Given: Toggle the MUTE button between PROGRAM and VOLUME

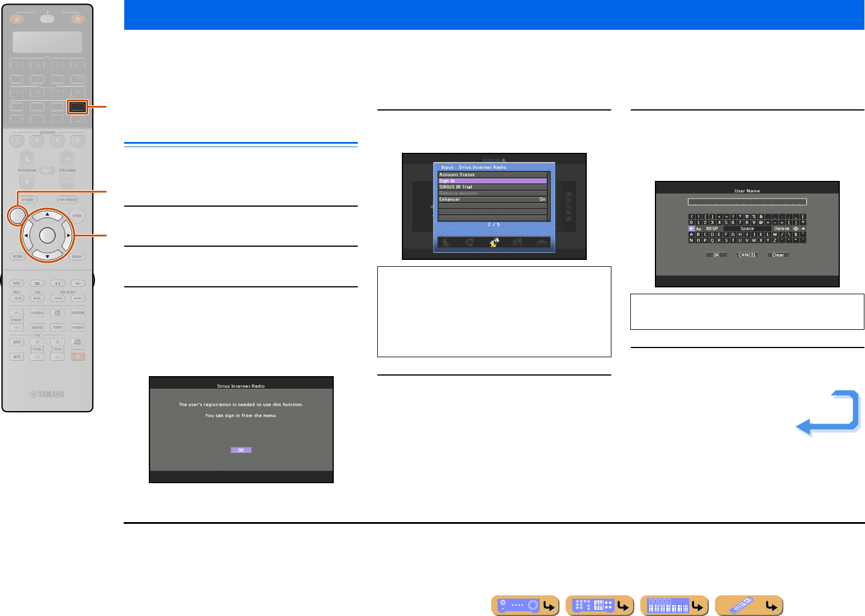Looking at the screenshot, I should [48, 170].
